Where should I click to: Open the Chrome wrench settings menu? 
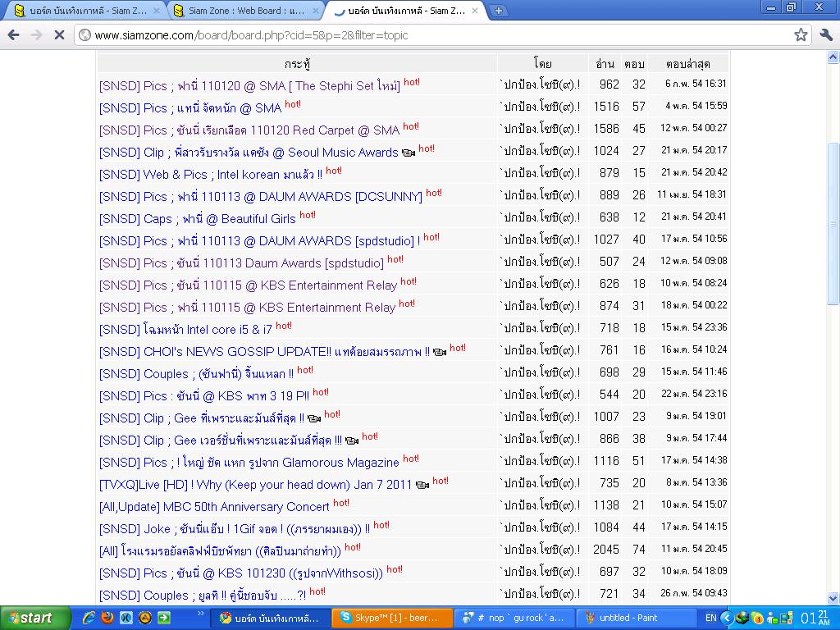(x=826, y=35)
